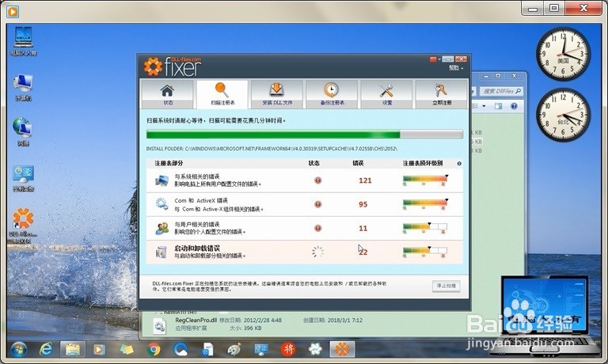Open the DLL-Files Fixer desktop shortcut

pos(22,226)
